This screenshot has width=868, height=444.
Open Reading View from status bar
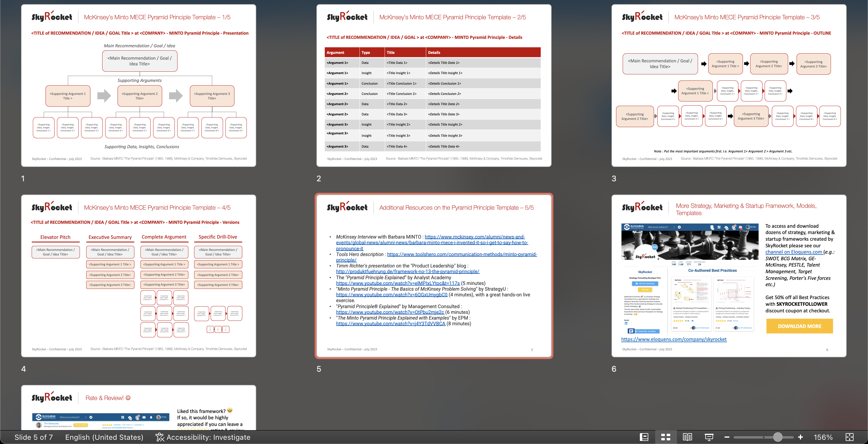pyautogui.click(x=687, y=437)
